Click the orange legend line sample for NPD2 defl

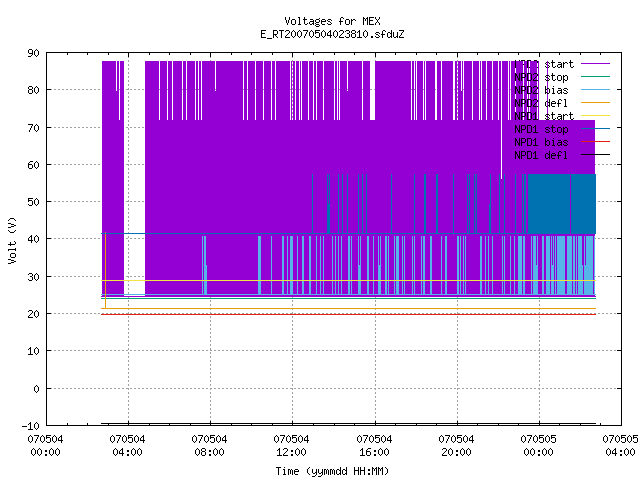[x=596, y=102]
